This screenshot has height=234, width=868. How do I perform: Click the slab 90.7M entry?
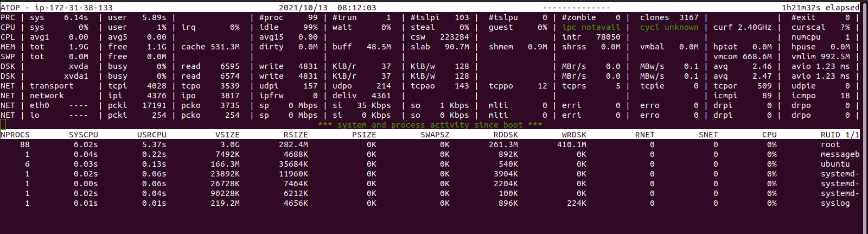tap(440, 47)
